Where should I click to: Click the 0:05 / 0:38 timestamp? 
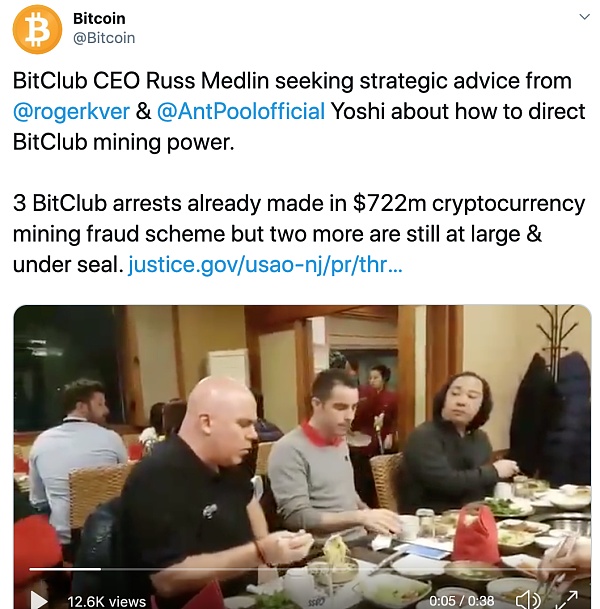tap(462, 600)
